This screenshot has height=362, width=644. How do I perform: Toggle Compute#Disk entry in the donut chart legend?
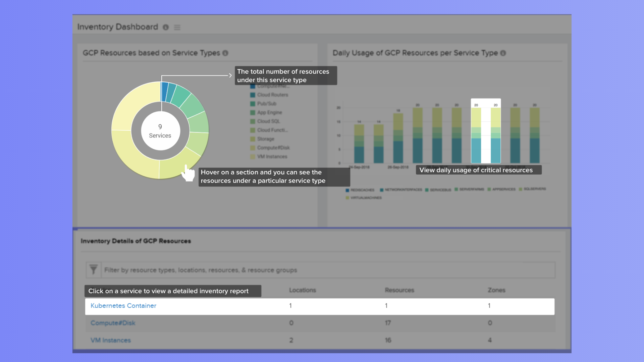pos(270,148)
